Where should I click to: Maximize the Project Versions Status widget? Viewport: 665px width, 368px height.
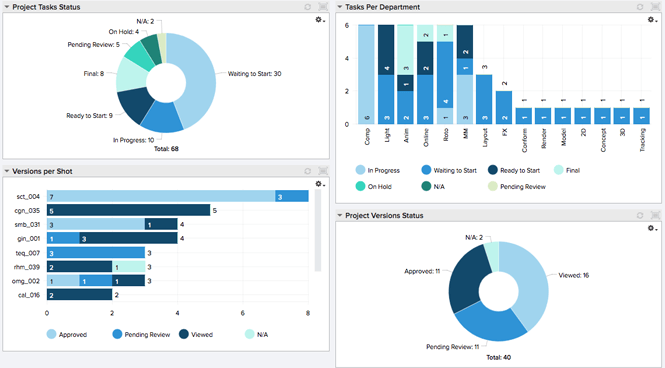(655, 215)
